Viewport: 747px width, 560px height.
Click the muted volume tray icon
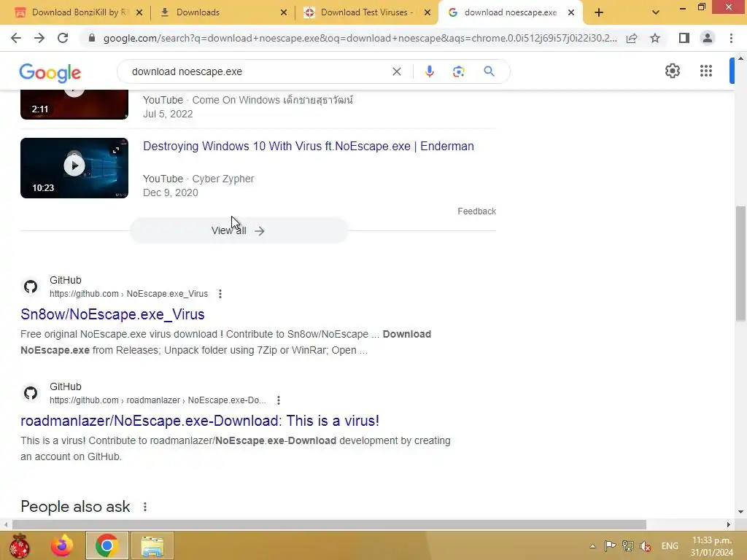646,545
